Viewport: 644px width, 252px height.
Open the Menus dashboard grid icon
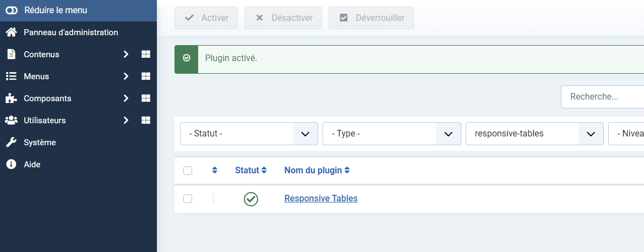[x=146, y=76]
